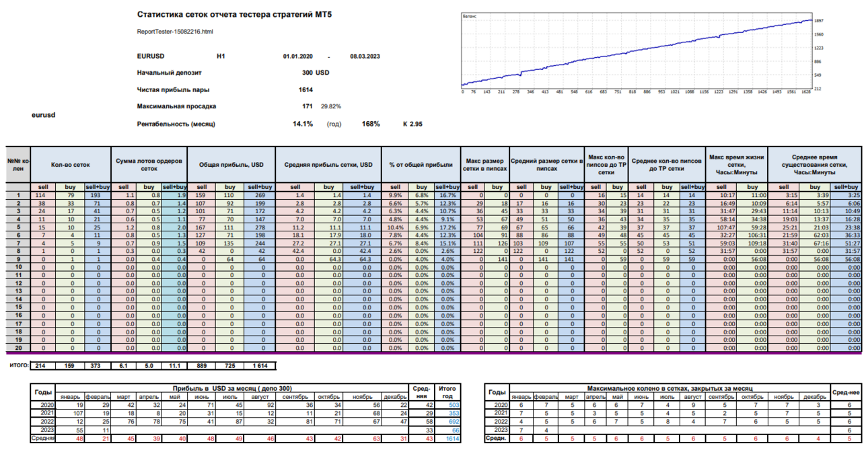Click cell 114 in row 1
The image size is (868, 454).
click(x=44, y=194)
